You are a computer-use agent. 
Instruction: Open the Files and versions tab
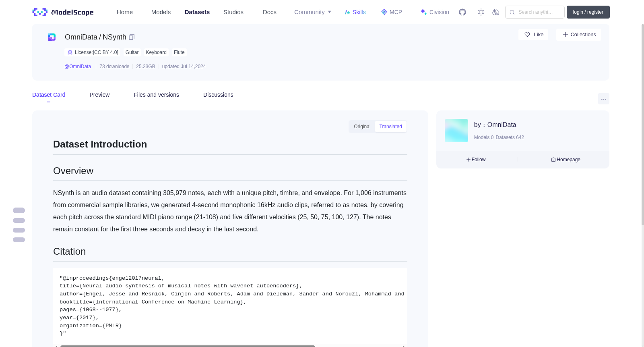pyautogui.click(x=156, y=95)
